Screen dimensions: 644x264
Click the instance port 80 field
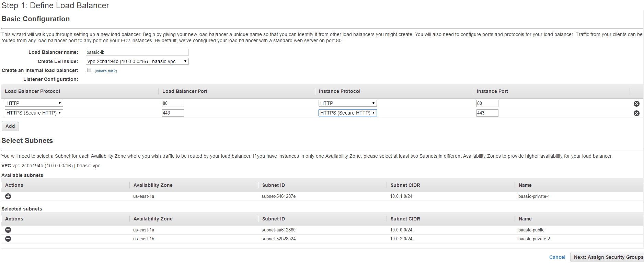tap(487, 103)
